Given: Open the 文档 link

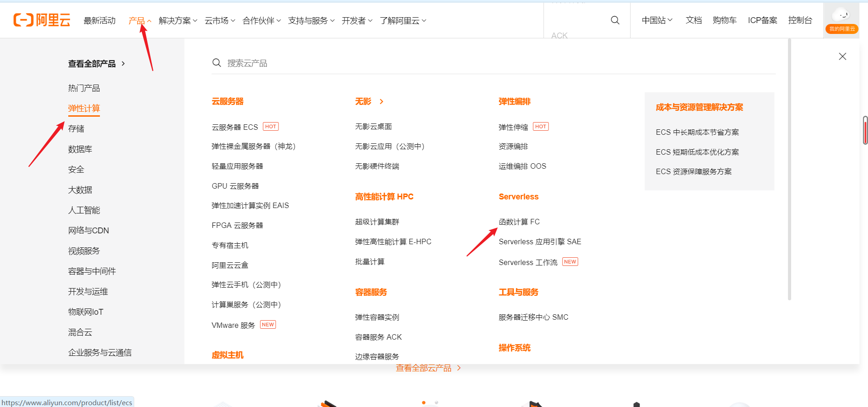Looking at the screenshot, I should pos(693,20).
